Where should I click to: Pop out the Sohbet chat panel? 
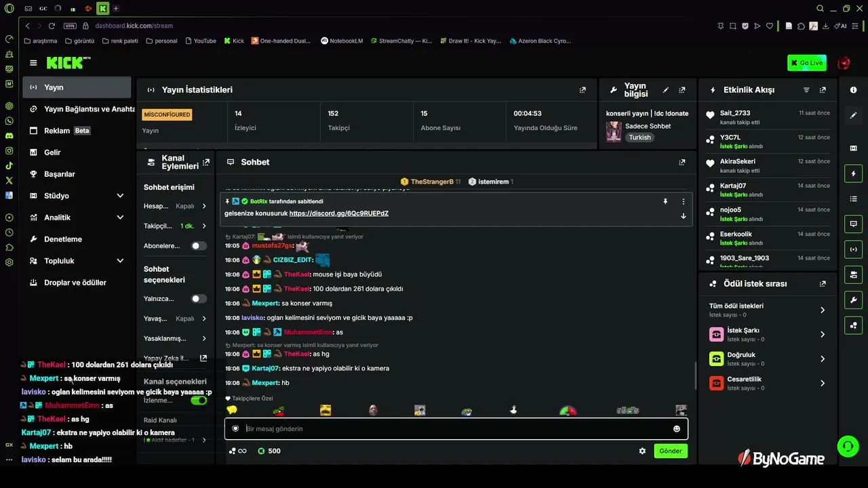682,162
